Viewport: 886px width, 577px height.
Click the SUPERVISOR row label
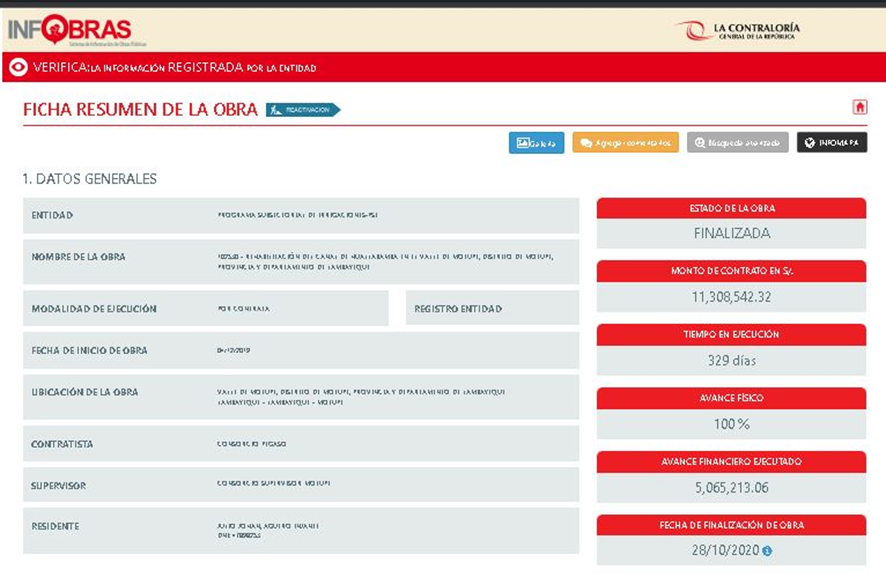pyautogui.click(x=59, y=485)
